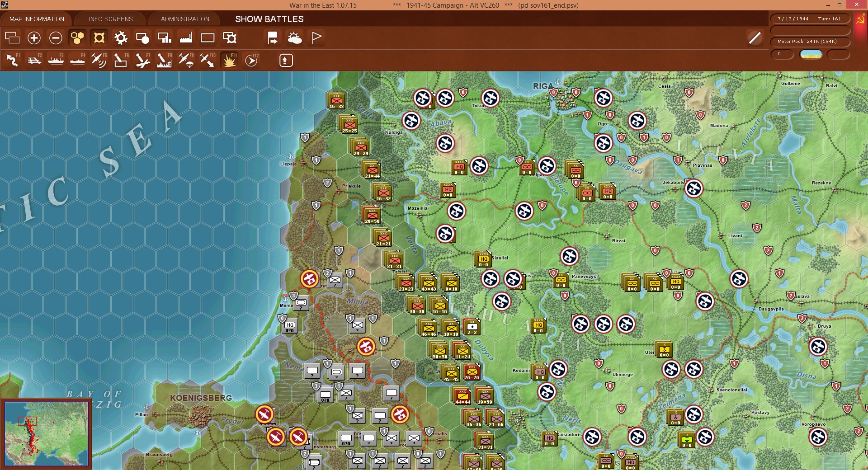The width and height of the screenshot is (868, 470).
Task: Select F5 air recon mode
Action: click(99, 60)
